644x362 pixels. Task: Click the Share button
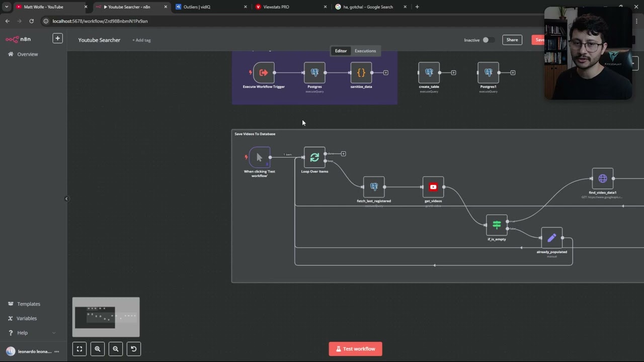click(x=512, y=40)
